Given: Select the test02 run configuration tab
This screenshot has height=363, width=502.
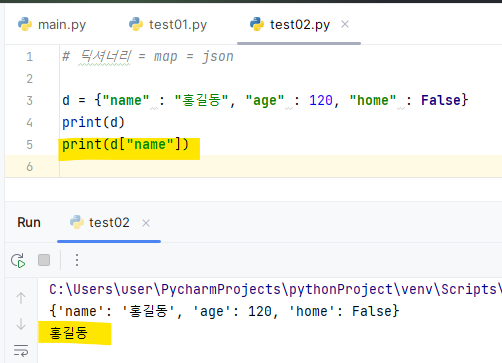Looking at the screenshot, I should [x=109, y=222].
